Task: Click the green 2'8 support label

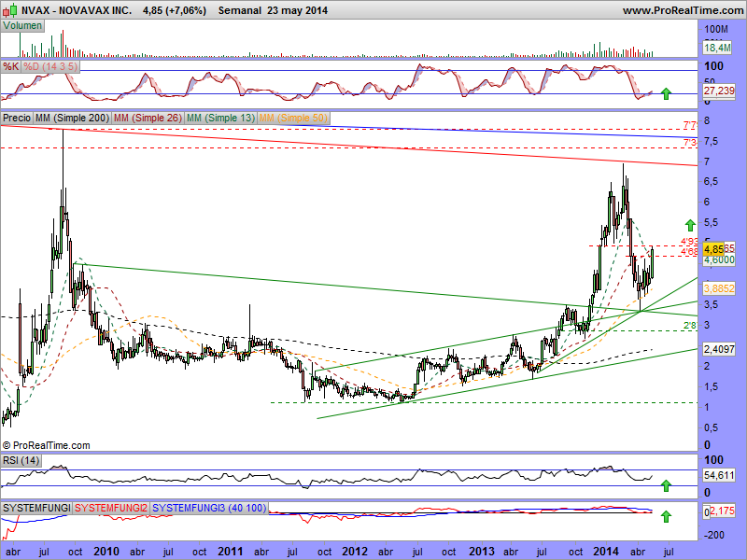Action: coord(690,326)
